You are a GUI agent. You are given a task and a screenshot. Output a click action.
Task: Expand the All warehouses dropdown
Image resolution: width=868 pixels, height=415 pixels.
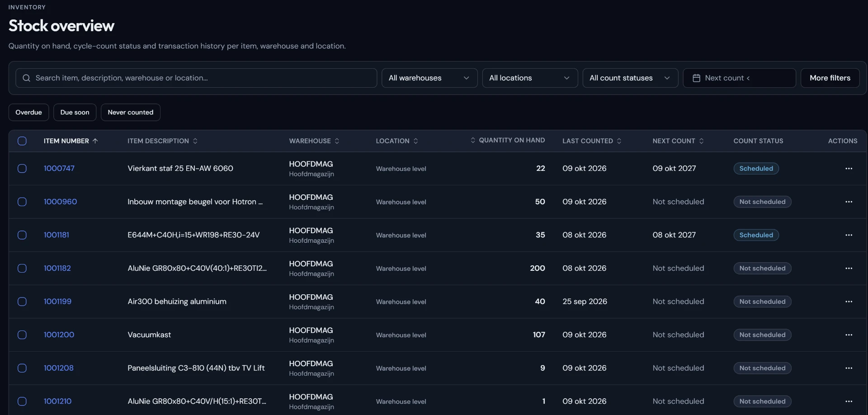[x=429, y=78]
